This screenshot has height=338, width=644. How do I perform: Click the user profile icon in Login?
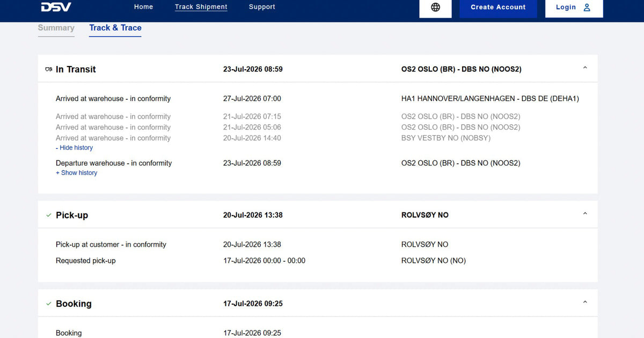click(x=587, y=8)
